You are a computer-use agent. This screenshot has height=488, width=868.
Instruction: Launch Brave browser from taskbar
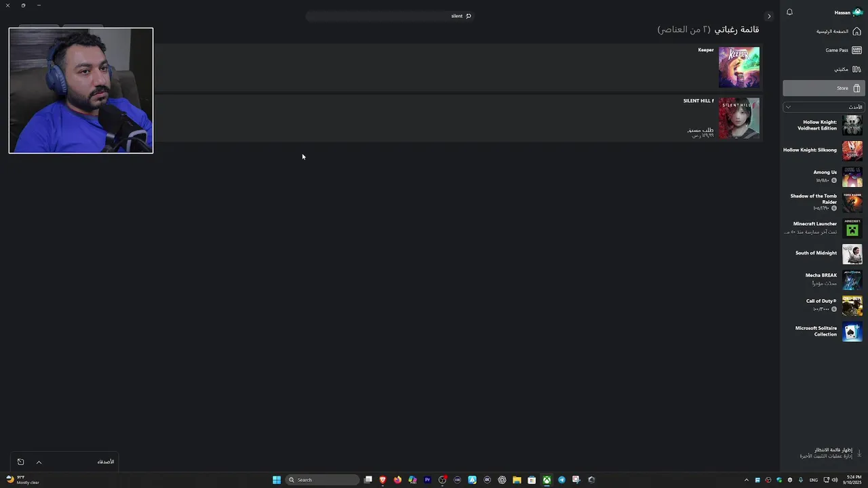tap(382, 480)
